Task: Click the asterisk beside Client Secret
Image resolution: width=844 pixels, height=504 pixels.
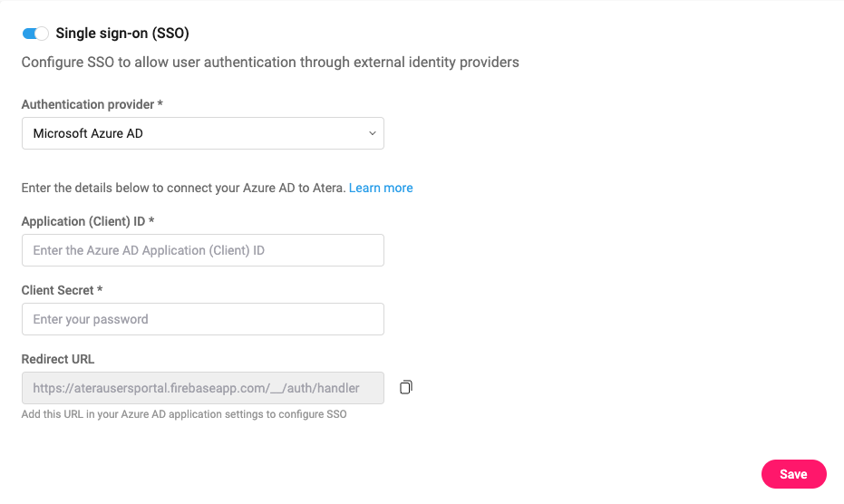Action: point(100,289)
